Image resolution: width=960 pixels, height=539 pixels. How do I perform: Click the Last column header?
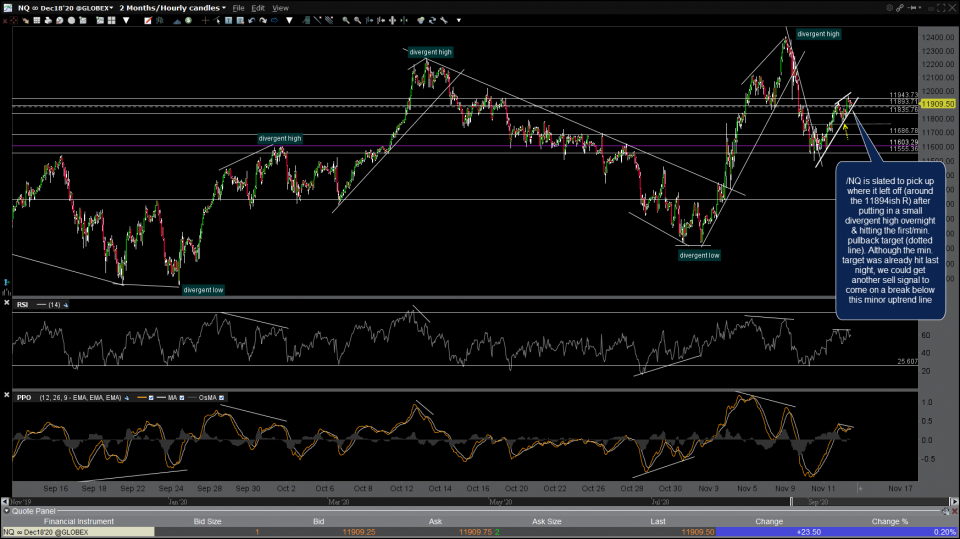coord(658,521)
